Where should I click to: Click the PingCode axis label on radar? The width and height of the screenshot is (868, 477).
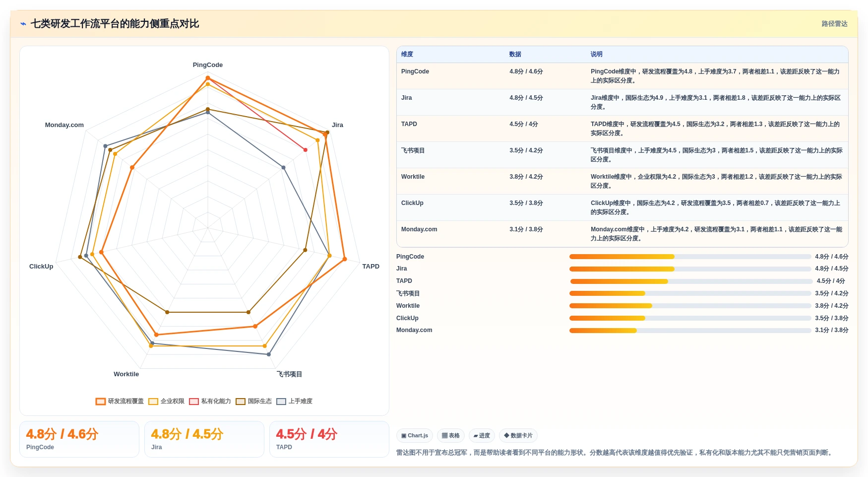point(208,65)
